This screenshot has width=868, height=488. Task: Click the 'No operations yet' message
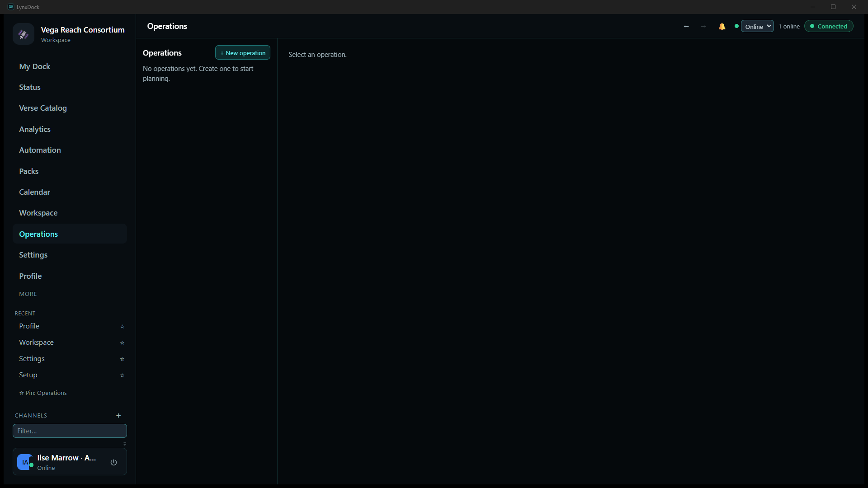pyautogui.click(x=198, y=74)
